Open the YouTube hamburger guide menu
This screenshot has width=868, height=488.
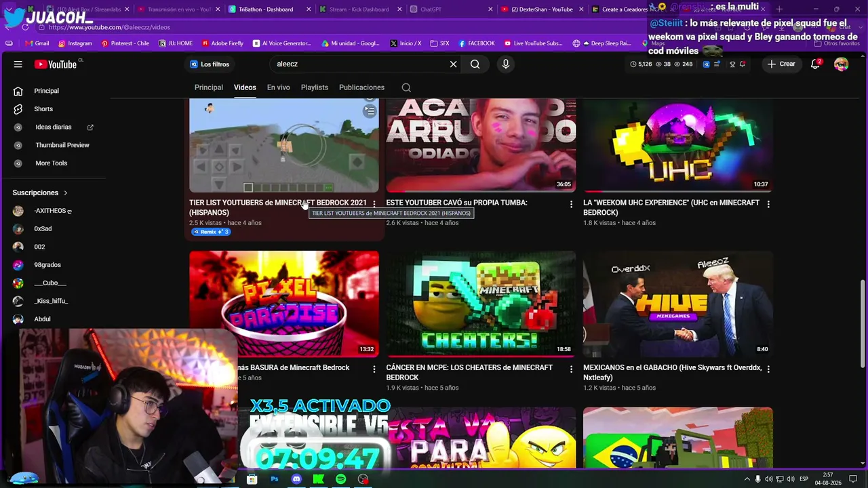click(18, 64)
